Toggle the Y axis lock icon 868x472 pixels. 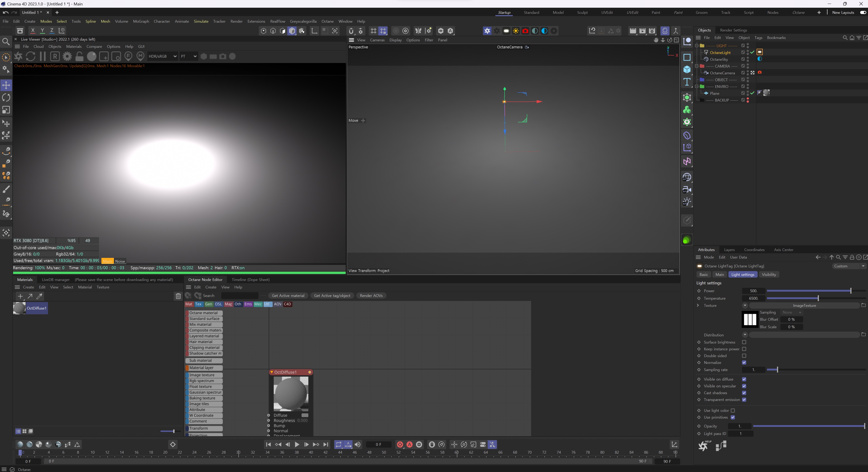click(x=43, y=31)
